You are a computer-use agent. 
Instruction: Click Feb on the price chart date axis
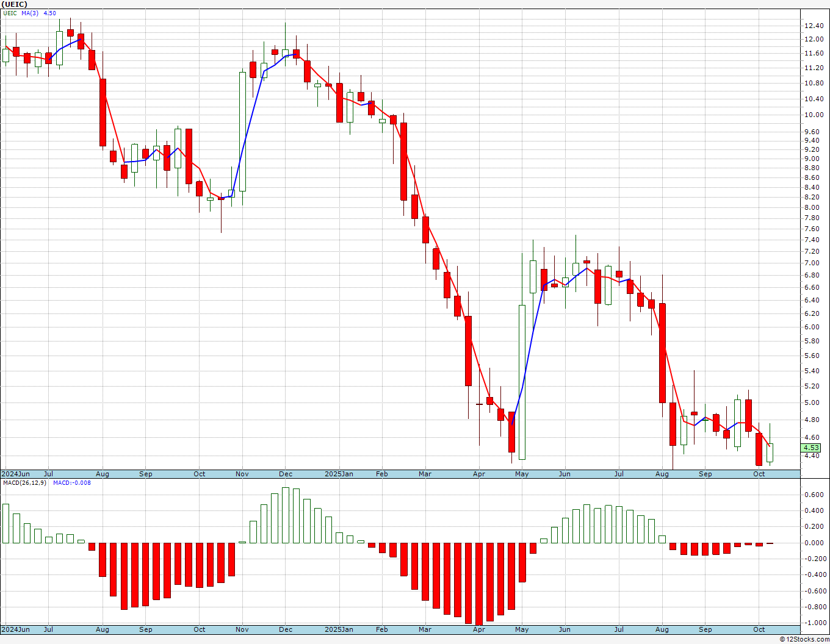tap(382, 474)
